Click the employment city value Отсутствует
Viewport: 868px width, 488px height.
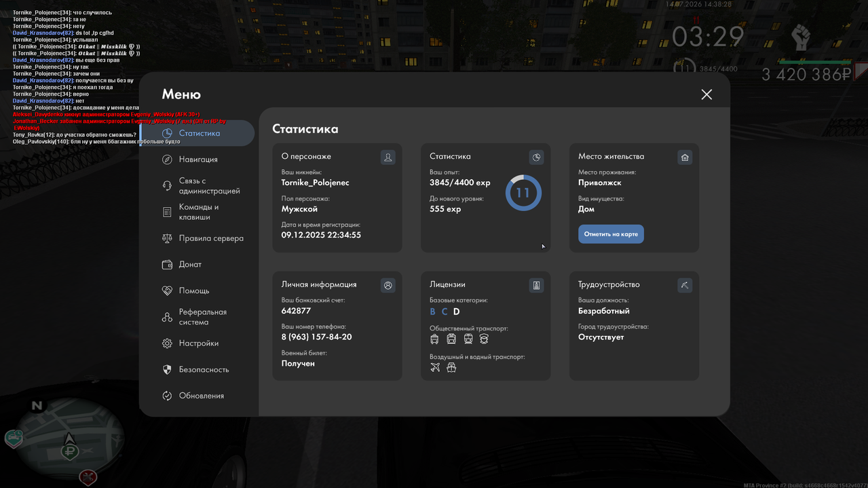click(x=601, y=337)
